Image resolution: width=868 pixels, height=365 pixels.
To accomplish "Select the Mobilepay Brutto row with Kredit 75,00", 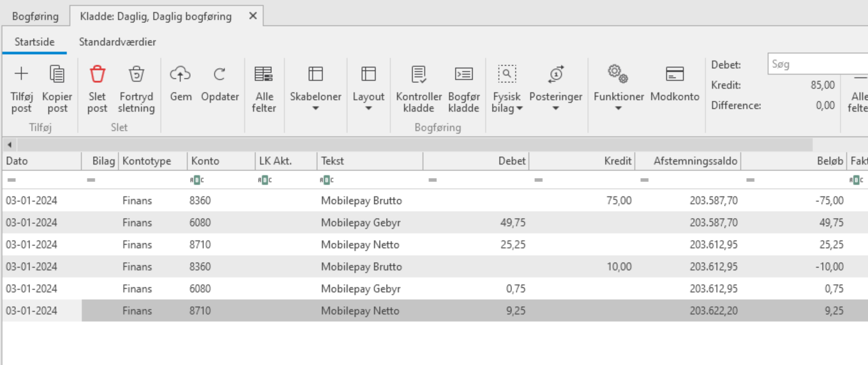I will [434, 200].
